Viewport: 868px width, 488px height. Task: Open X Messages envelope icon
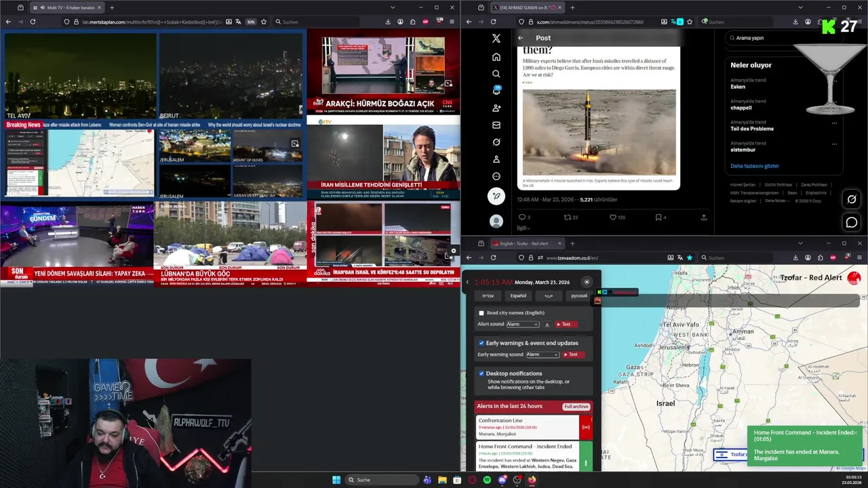496,125
